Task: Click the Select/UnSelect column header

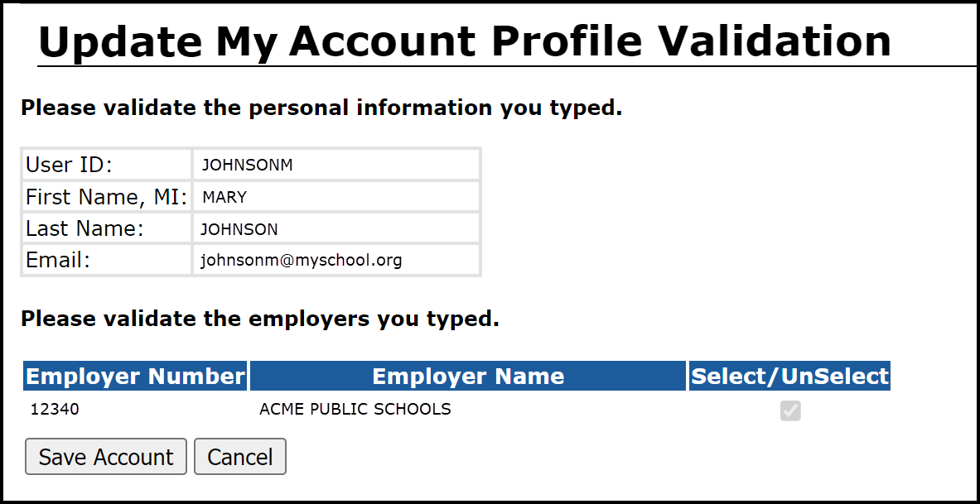Action: point(789,377)
